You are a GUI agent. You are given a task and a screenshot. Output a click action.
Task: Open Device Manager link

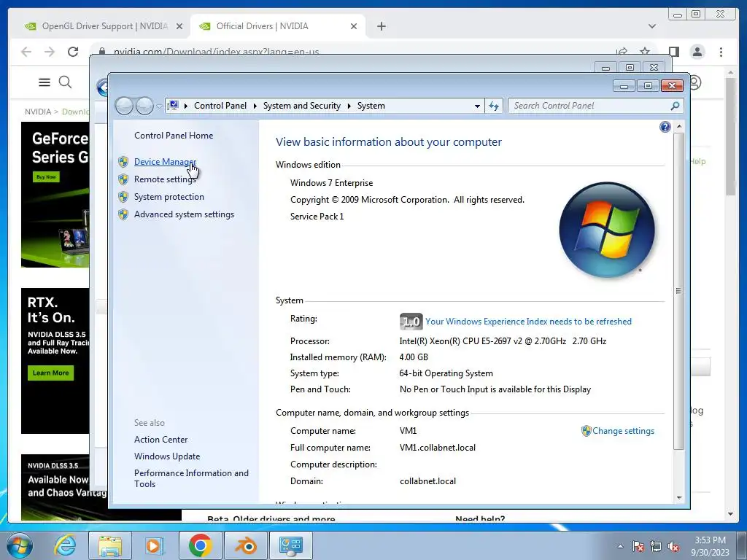click(x=165, y=161)
